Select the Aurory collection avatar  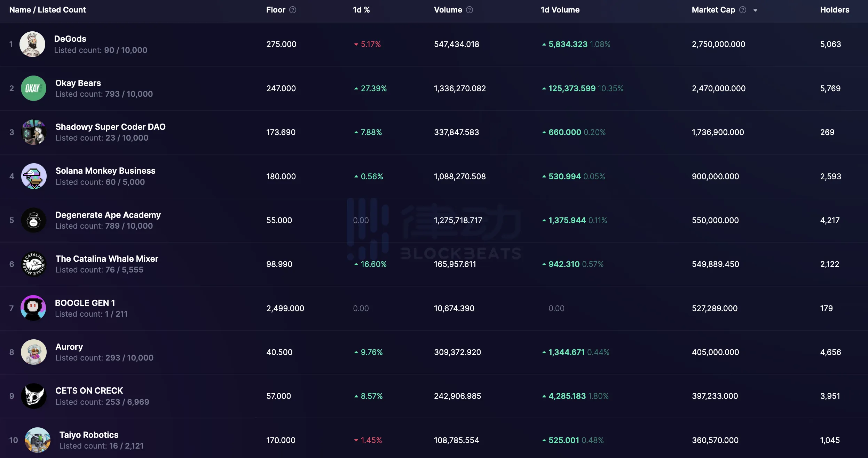coord(34,352)
